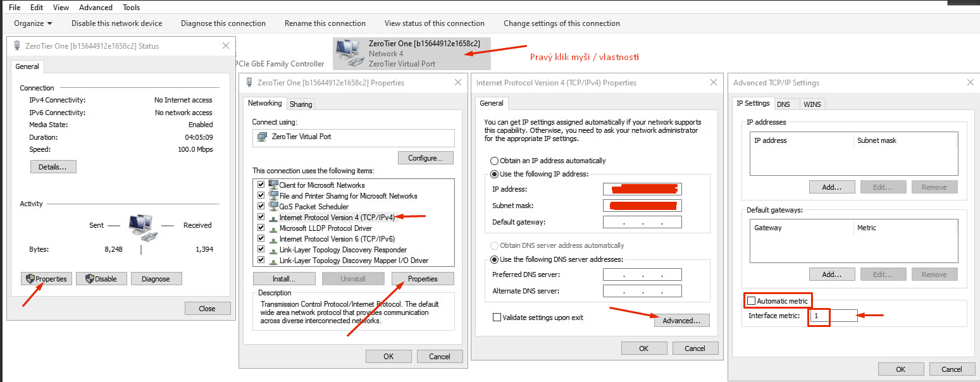Select Use the following DNS server addresses

point(495,259)
